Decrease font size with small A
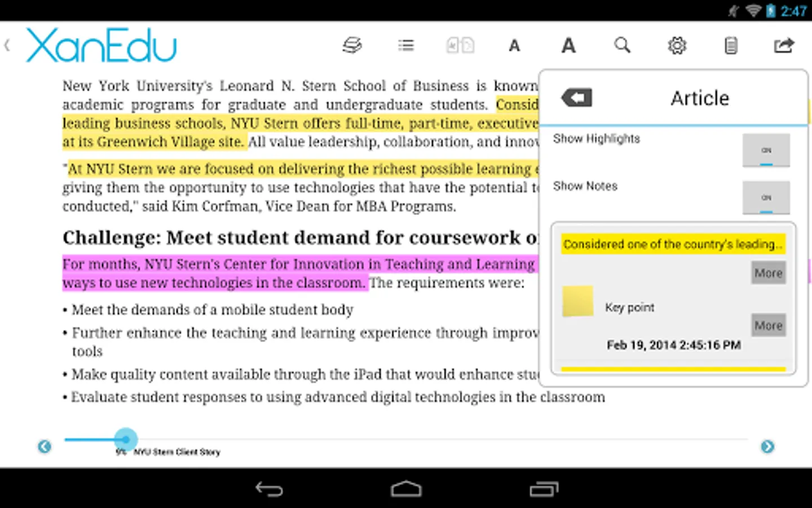The height and width of the screenshot is (508, 812). click(x=514, y=46)
